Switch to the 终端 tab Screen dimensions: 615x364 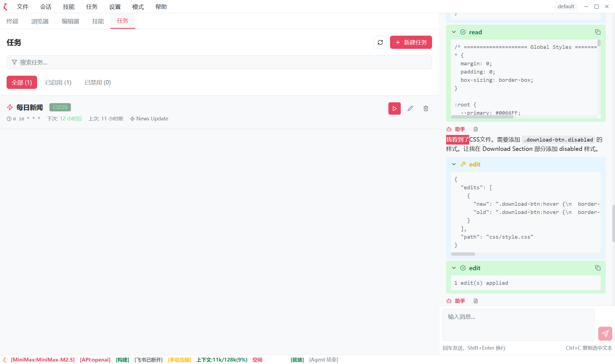[x=12, y=21]
